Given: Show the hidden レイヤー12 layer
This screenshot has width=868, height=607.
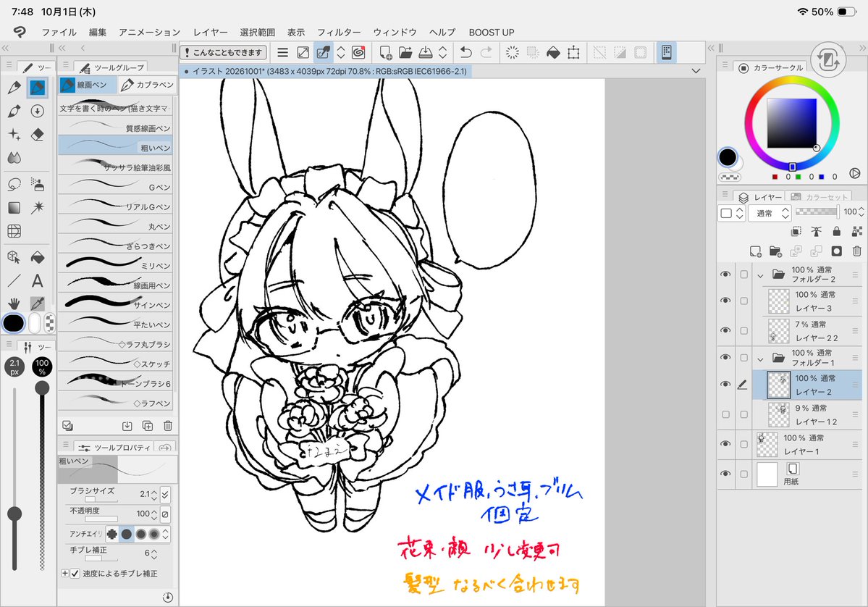Looking at the screenshot, I should [725, 414].
